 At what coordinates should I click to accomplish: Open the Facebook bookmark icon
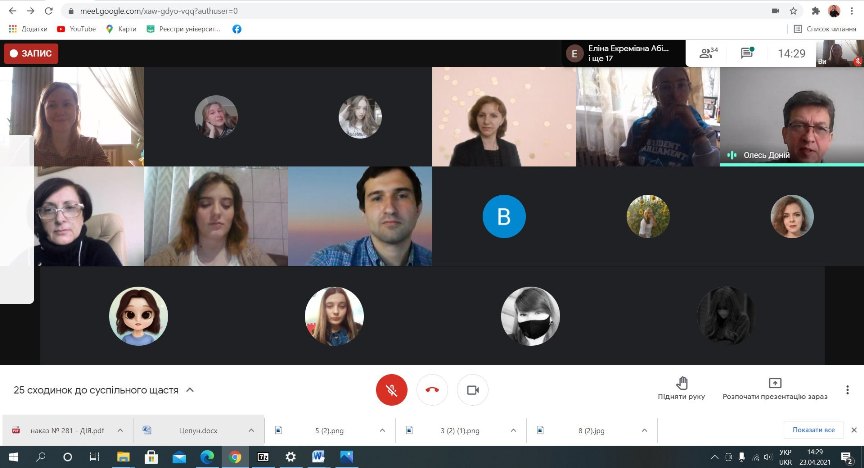click(236, 29)
